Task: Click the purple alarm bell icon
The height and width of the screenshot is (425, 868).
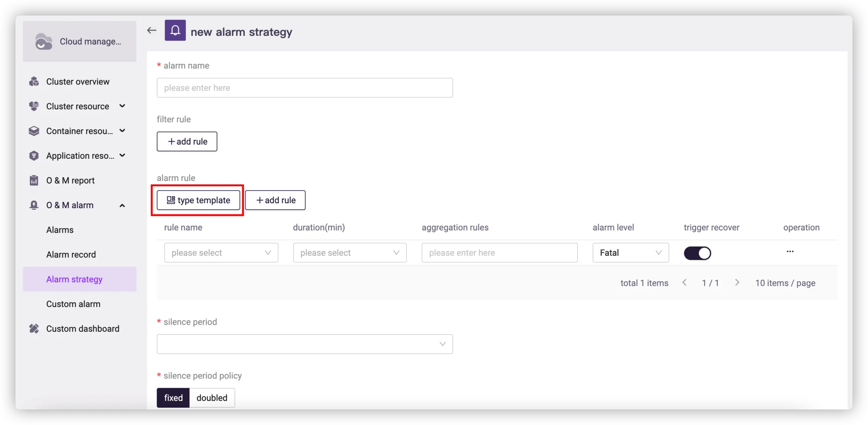Action: click(175, 31)
